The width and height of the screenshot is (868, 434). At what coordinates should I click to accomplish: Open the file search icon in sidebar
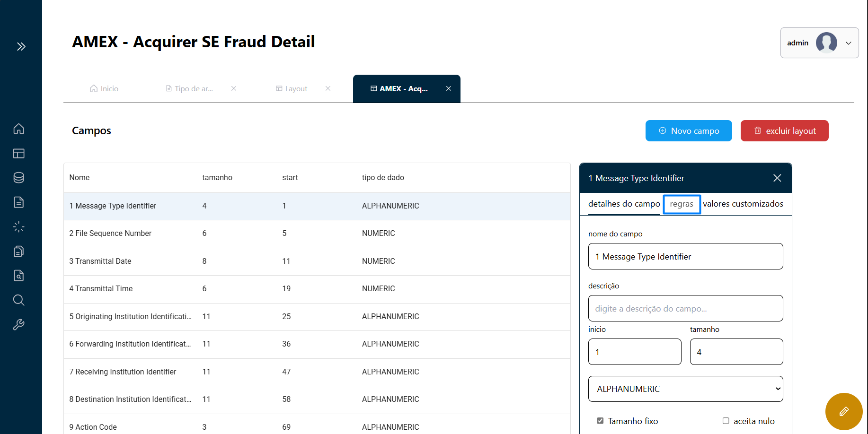click(19, 276)
